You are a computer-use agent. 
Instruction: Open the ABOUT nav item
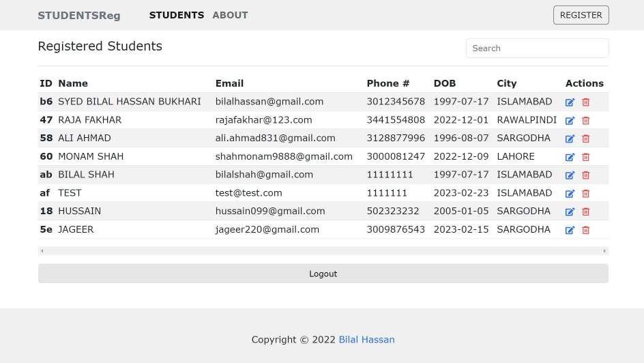click(x=230, y=15)
